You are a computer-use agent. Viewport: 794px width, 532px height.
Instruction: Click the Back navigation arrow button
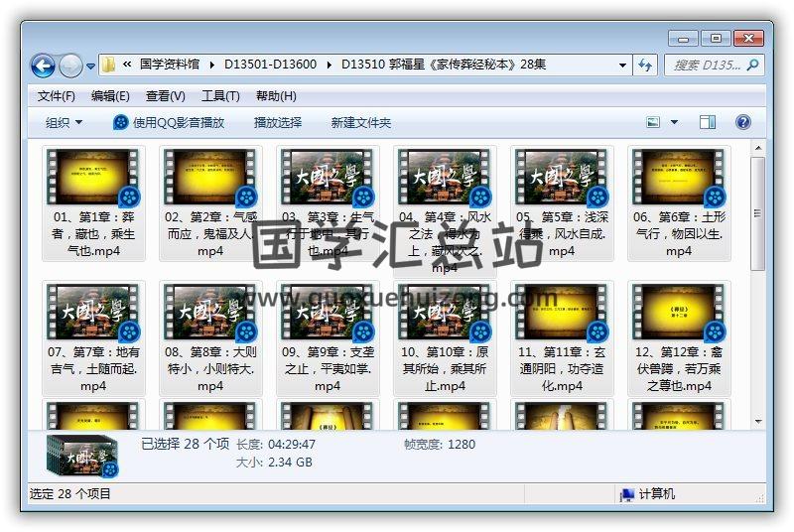[43, 66]
